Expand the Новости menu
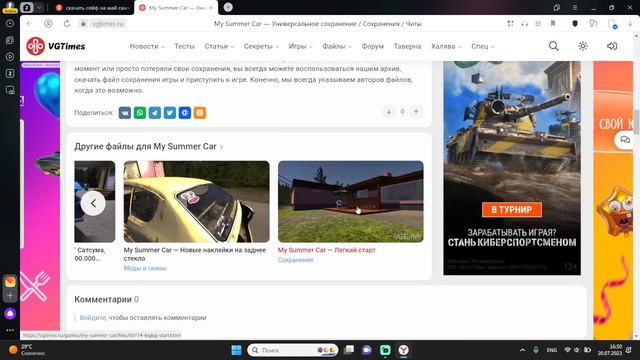Image resolution: width=640 pixels, height=360 pixels. (147, 47)
